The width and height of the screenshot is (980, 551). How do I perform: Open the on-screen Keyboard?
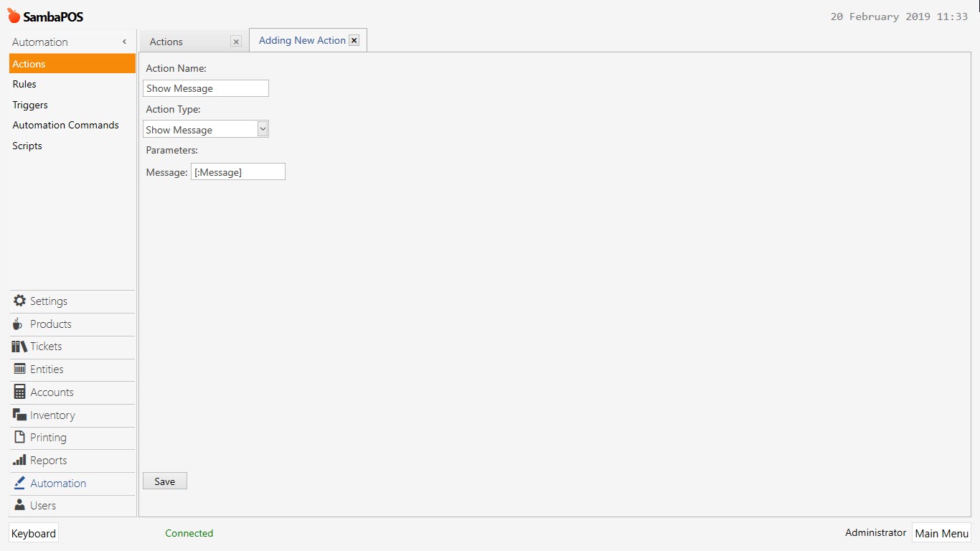(33, 533)
